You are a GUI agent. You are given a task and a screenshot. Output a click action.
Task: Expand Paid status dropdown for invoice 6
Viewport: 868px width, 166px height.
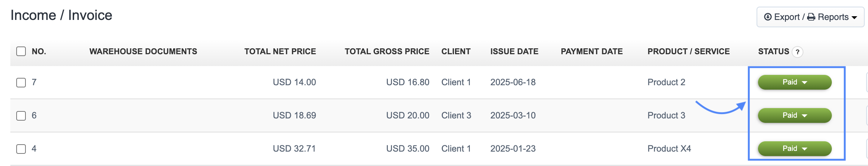coord(795,115)
